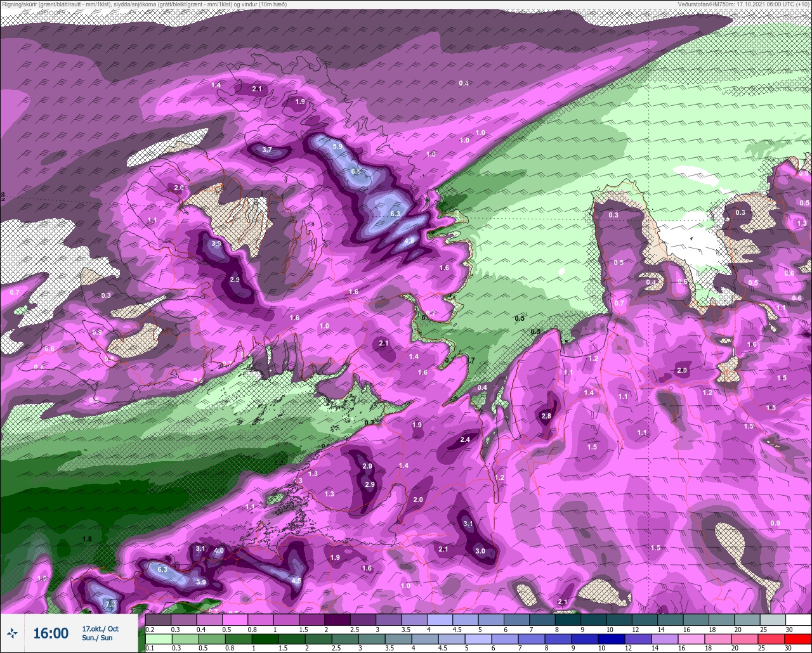Pick darkest purple snow swatch at 2 mm
Viewport: 812px width, 653px height.
[337, 619]
